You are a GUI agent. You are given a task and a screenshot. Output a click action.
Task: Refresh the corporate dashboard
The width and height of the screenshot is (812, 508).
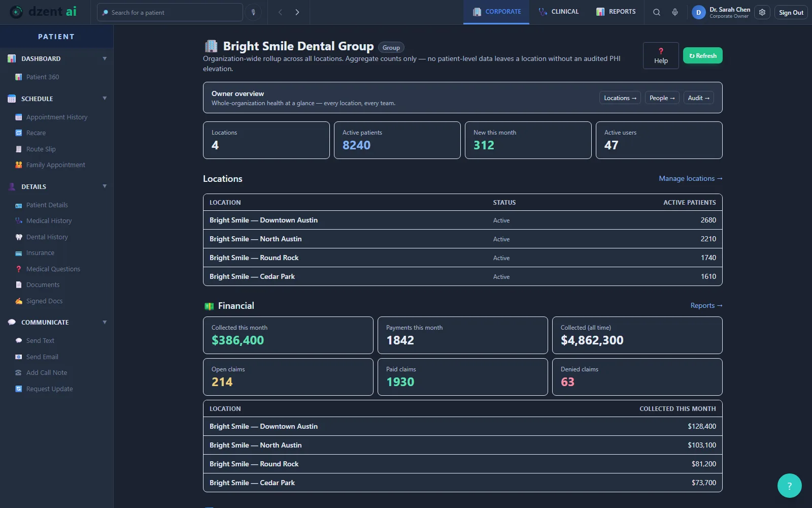tap(702, 55)
